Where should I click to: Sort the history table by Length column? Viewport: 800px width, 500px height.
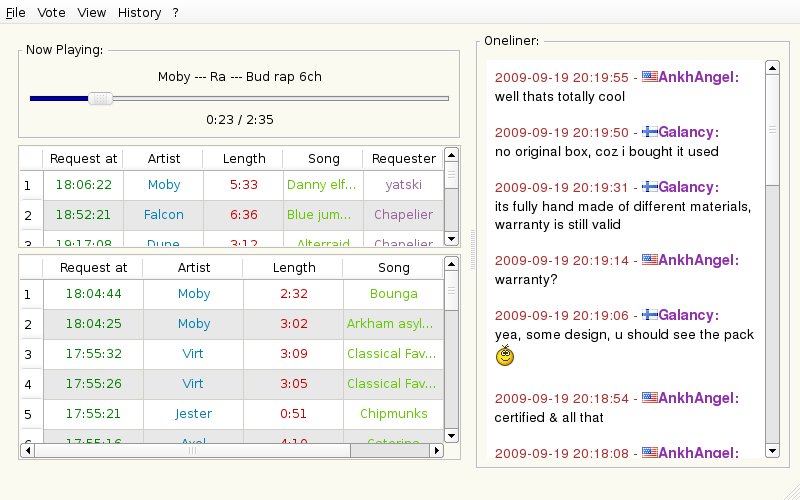click(293, 267)
